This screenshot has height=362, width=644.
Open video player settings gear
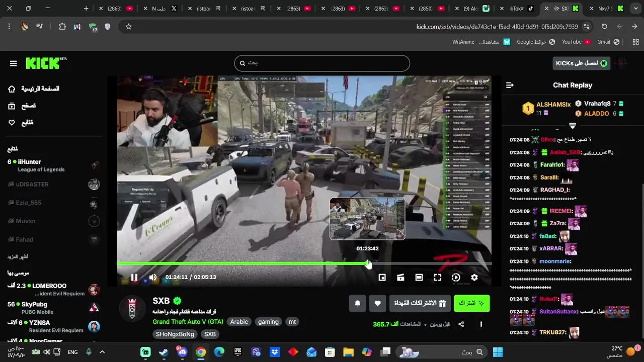pyautogui.click(x=474, y=277)
